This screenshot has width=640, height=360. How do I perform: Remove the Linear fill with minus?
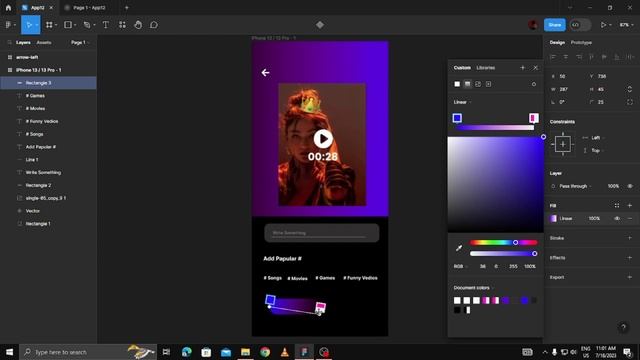tap(630, 218)
